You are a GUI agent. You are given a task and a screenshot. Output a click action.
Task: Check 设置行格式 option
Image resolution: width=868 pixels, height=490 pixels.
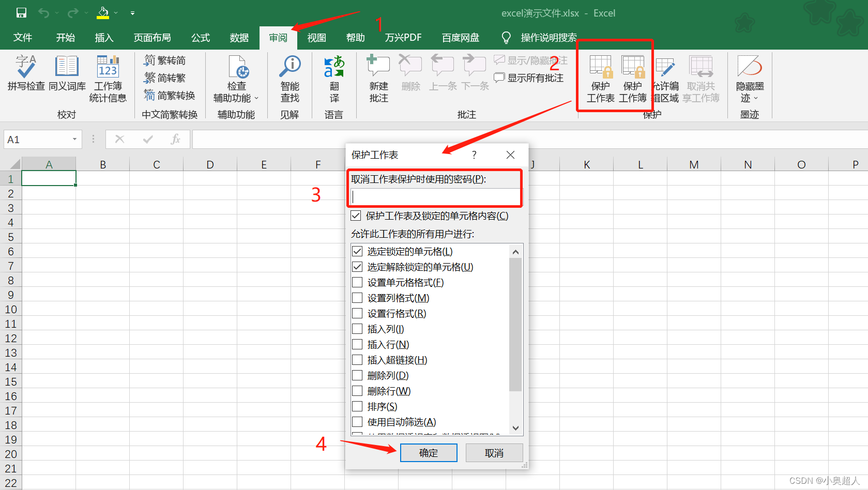point(357,314)
